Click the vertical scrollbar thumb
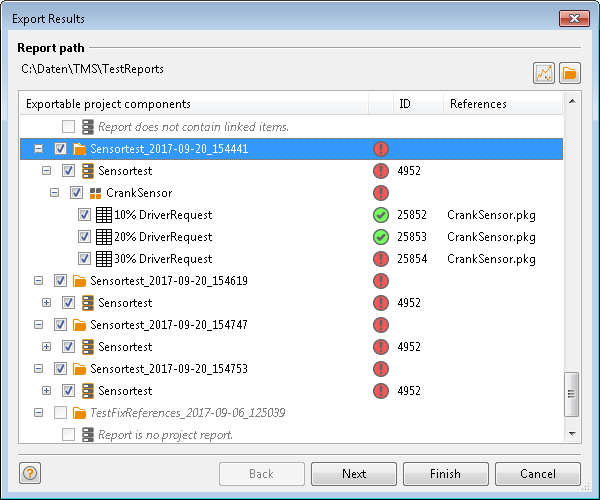This screenshot has width=600, height=500. click(572, 394)
